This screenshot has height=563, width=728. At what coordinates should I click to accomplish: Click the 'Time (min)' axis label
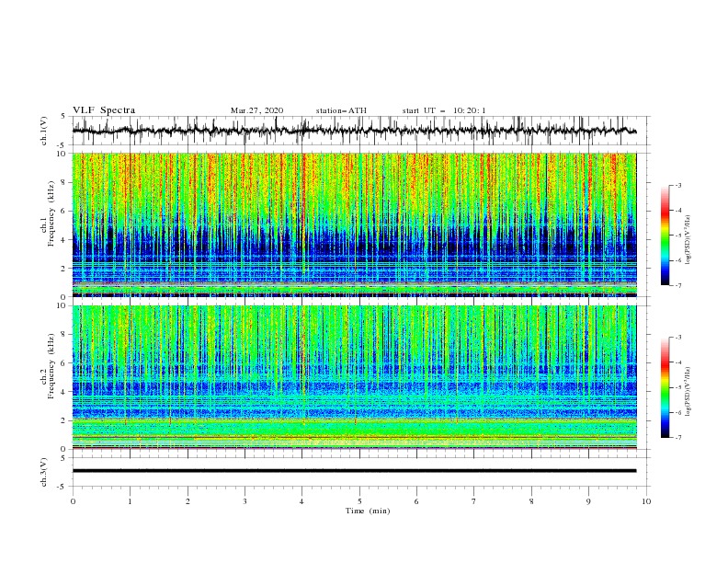[x=368, y=511]
